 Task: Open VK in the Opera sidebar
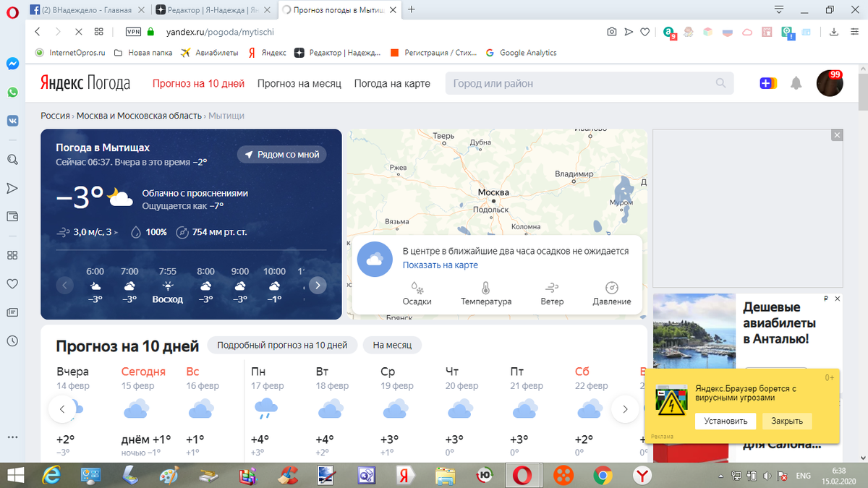(x=12, y=121)
